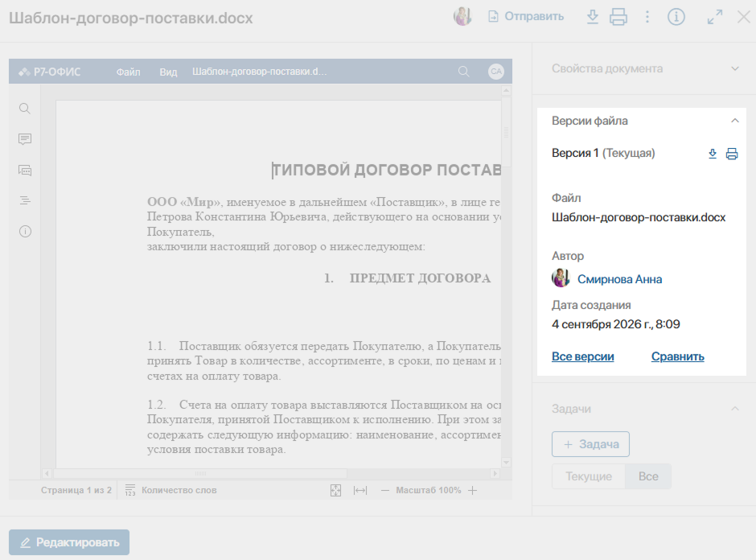Image resolution: width=756 pixels, height=560 pixels.
Task: Click the Масштаб 100% zoom label
Action: point(428,490)
